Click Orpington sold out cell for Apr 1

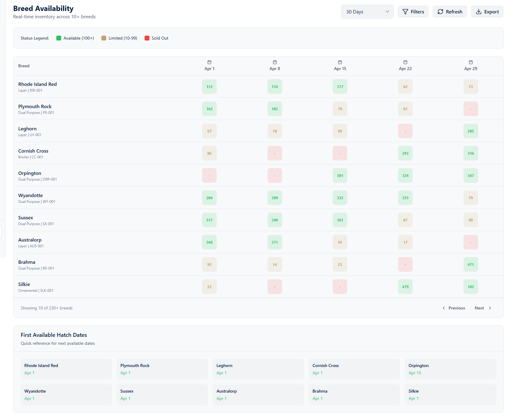click(209, 176)
